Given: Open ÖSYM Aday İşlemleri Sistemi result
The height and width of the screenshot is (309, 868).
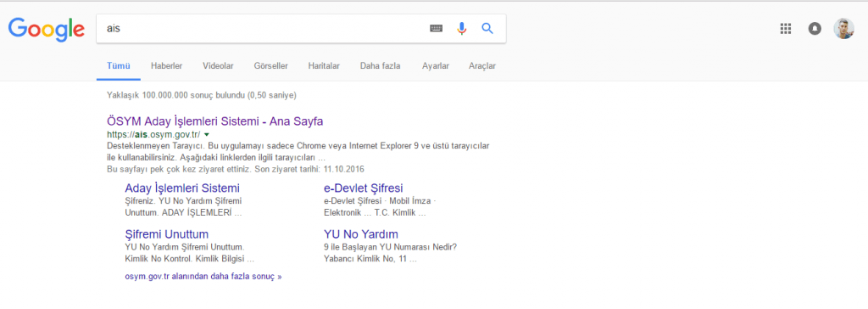Looking at the screenshot, I should click(x=214, y=121).
